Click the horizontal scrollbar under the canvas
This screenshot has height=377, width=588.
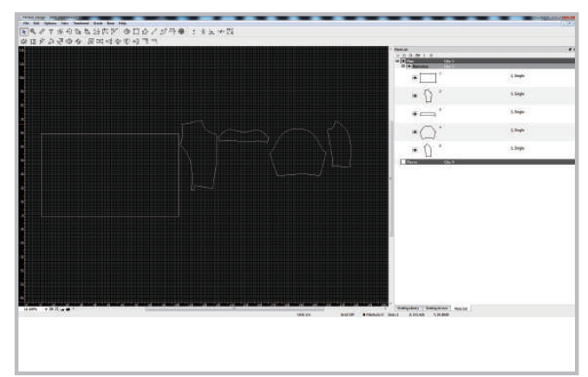click(x=234, y=309)
